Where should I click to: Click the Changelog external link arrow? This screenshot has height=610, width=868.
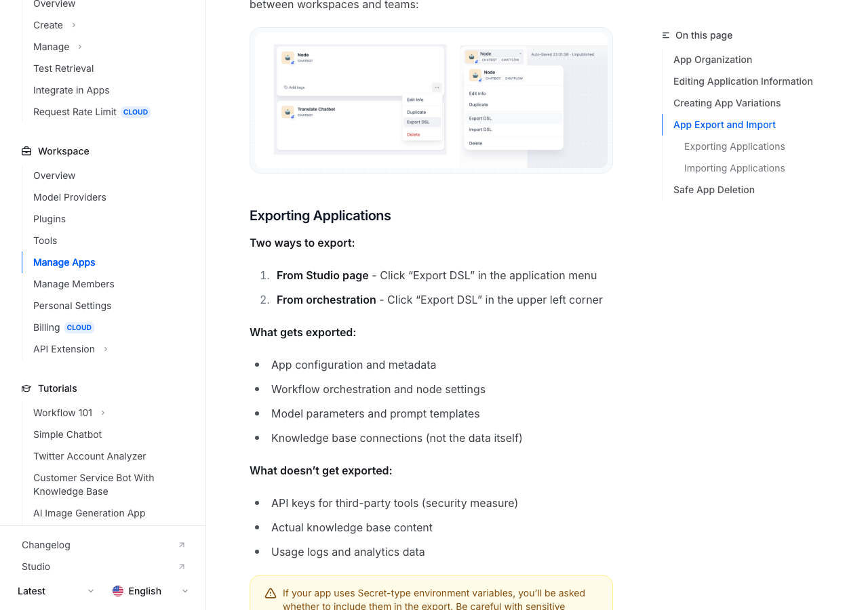click(x=182, y=545)
